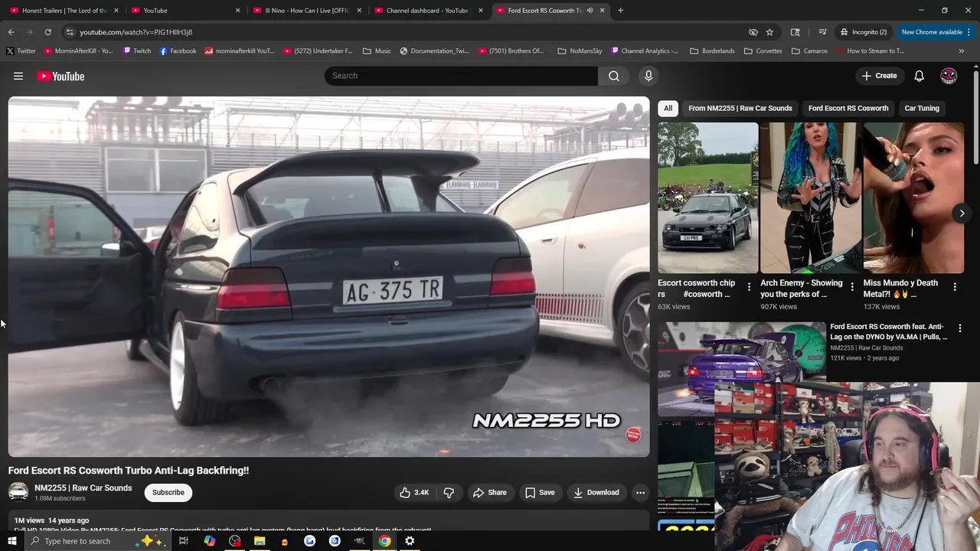Save the video to a playlist
This screenshot has width=980, height=551.
tap(540, 492)
